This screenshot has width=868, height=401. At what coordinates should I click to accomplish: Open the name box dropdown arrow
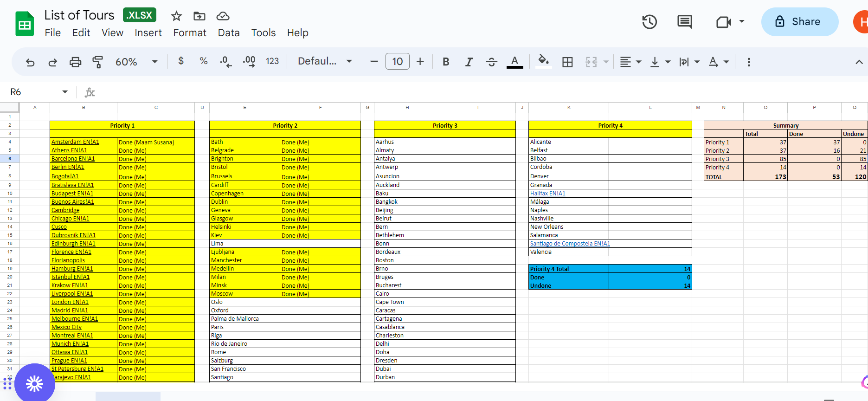[65, 92]
